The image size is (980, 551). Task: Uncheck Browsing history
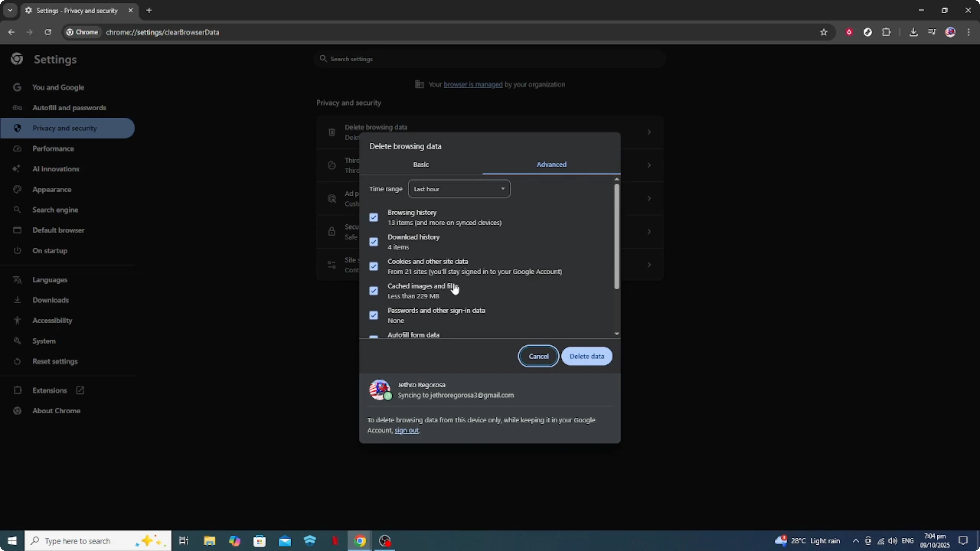point(374,217)
